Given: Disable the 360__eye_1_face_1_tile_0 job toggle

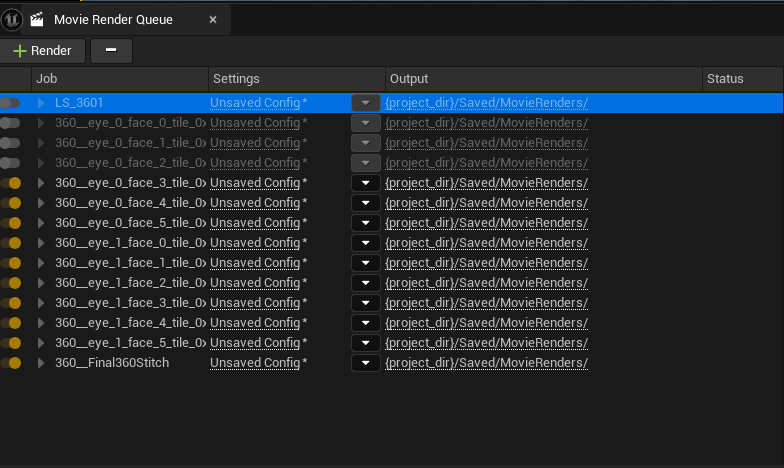Looking at the screenshot, I should 10,263.
